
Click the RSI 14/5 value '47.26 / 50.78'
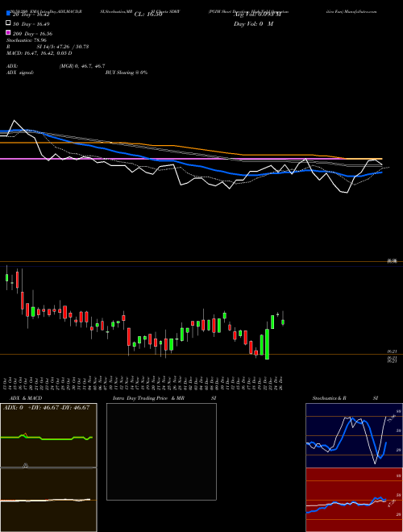click(x=72, y=47)
